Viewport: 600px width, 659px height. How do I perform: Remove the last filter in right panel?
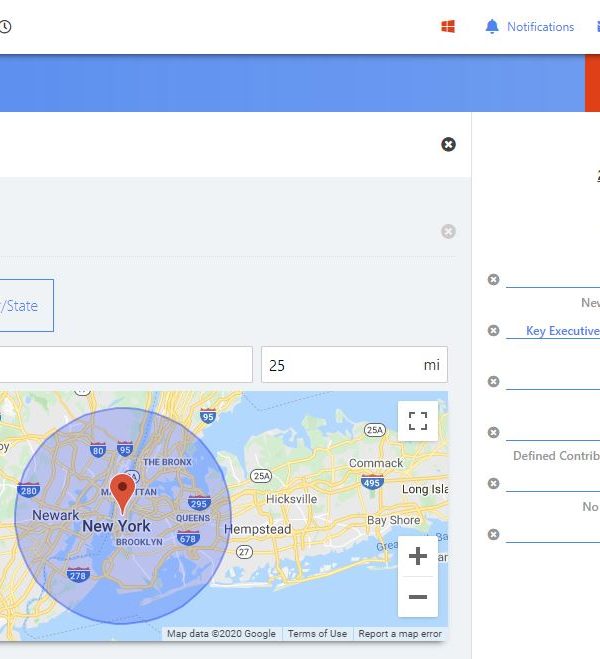click(x=493, y=535)
